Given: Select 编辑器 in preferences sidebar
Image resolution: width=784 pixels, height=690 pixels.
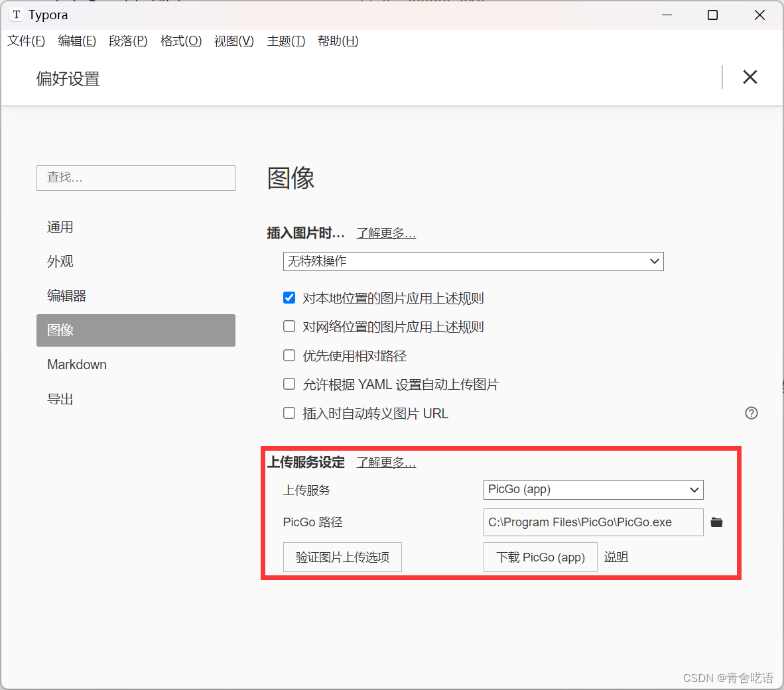Looking at the screenshot, I should click(x=135, y=296).
